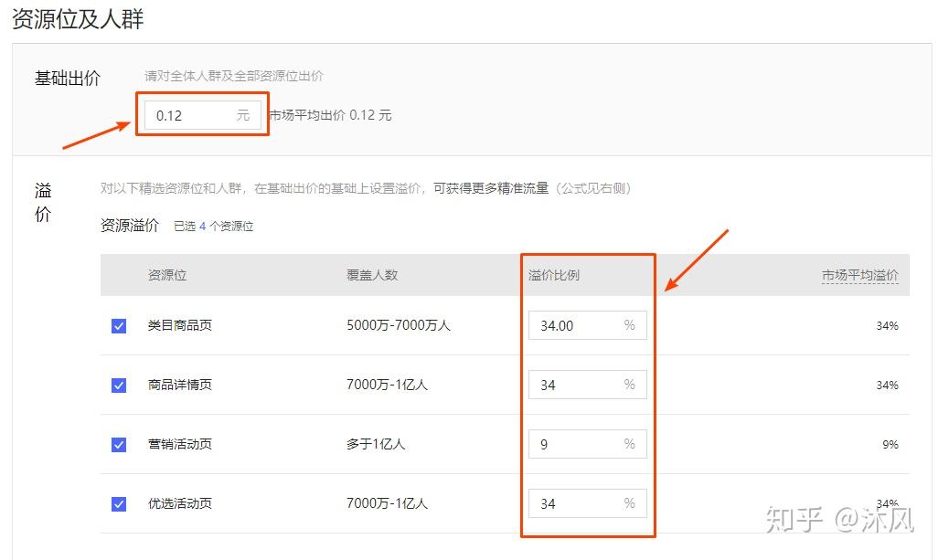Viewport: 938px width, 560px height.
Task: Toggle the 商品详情页 checkbox
Action: click(119, 385)
